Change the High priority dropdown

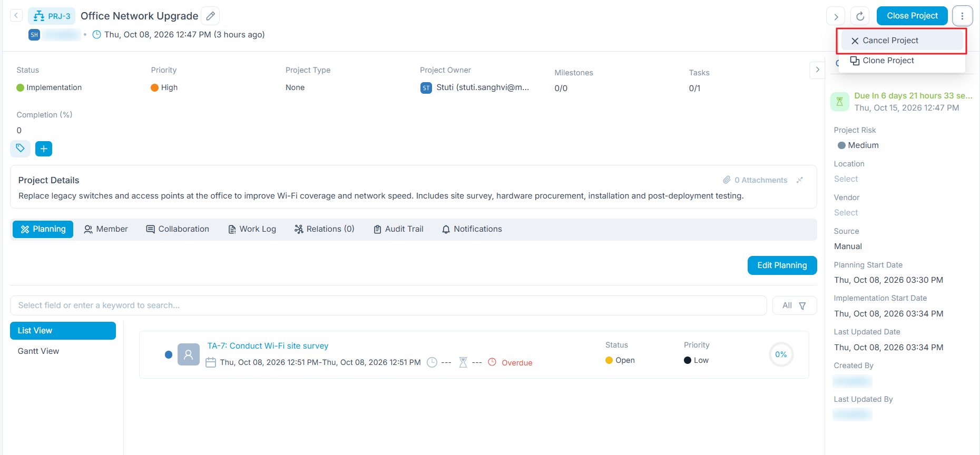(164, 87)
